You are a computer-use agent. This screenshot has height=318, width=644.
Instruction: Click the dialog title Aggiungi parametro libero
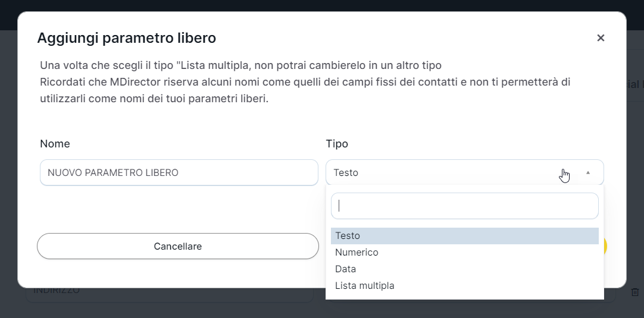pos(126,39)
